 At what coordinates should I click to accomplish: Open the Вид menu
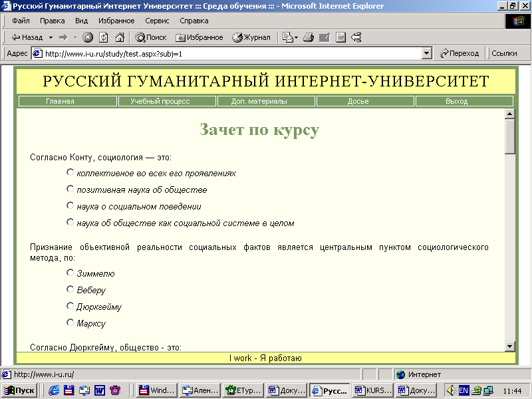[81, 21]
